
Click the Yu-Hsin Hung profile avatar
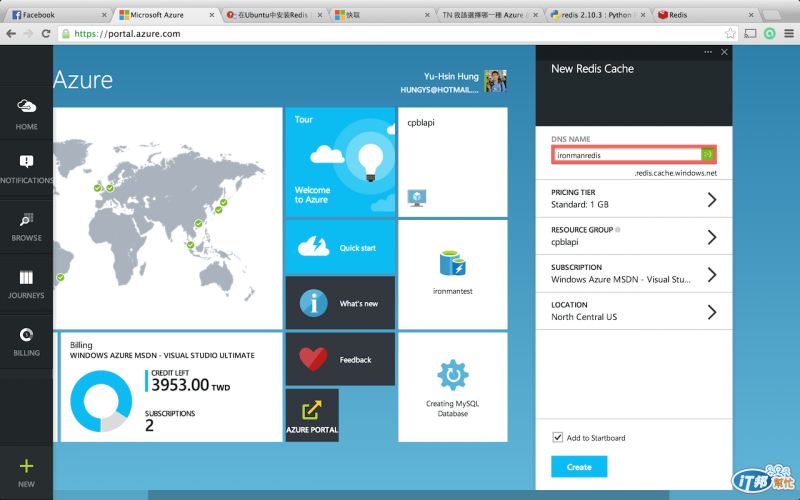click(495, 81)
